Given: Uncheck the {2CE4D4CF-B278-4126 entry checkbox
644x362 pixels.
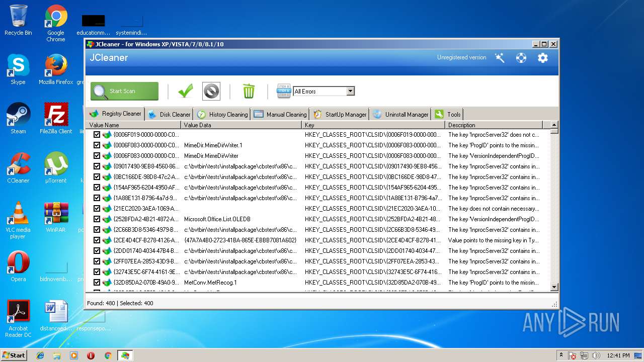Looking at the screenshot, I should point(97,240).
